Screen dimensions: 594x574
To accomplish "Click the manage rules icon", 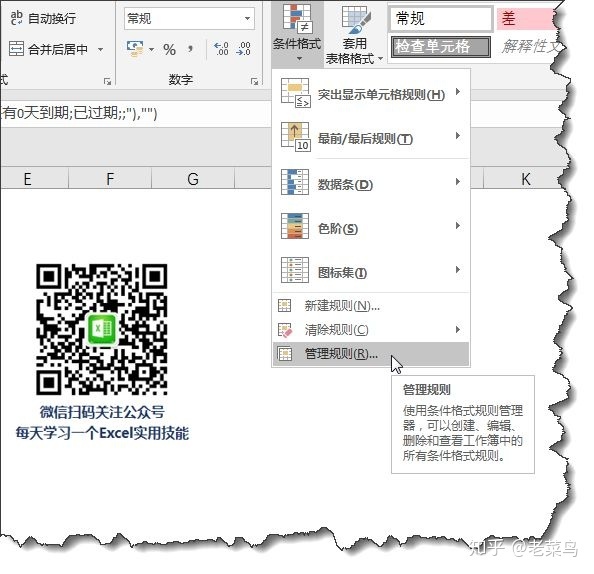I will pos(284,354).
